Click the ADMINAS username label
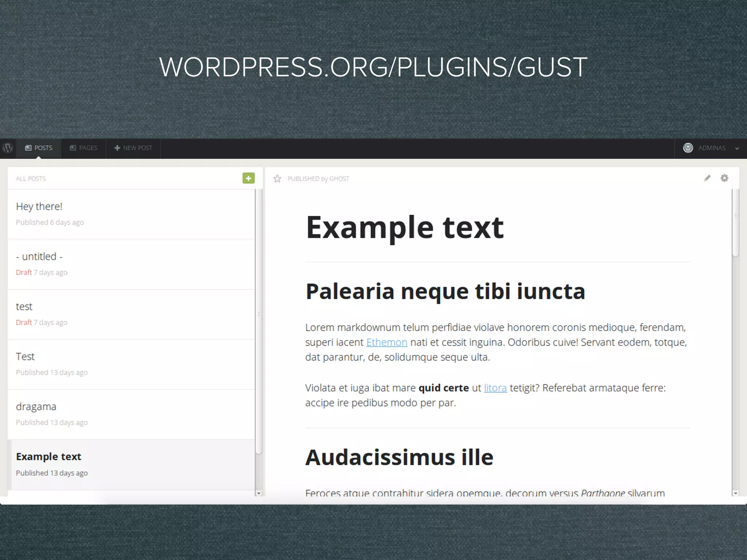The height and width of the screenshot is (560, 747). pyautogui.click(x=712, y=148)
